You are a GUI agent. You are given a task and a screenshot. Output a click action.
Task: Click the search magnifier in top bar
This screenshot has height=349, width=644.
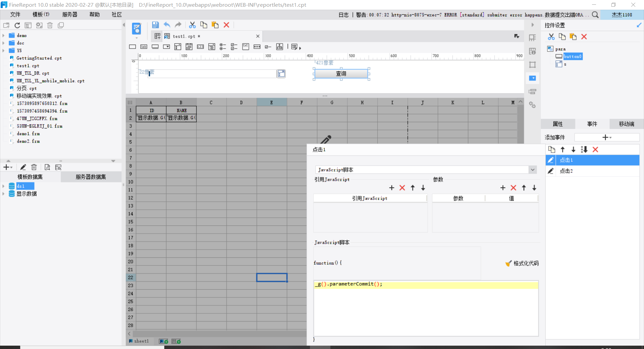pyautogui.click(x=595, y=15)
